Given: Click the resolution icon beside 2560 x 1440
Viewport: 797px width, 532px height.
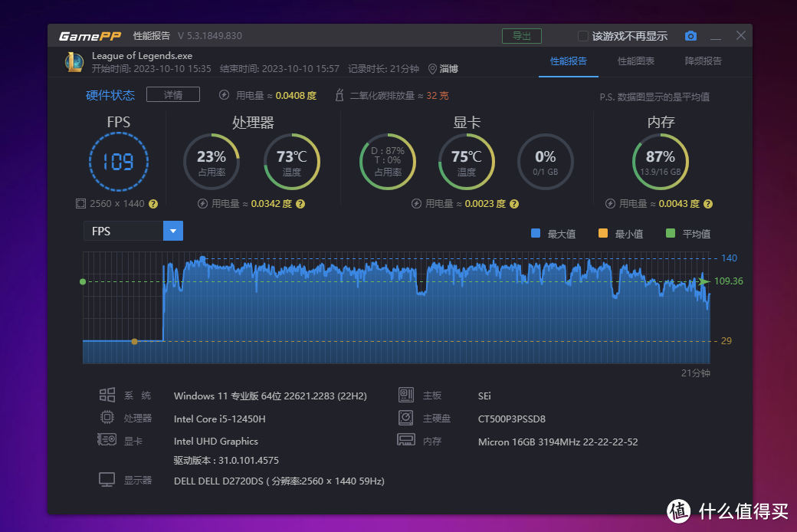Looking at the screenshot, I should 80,204.
